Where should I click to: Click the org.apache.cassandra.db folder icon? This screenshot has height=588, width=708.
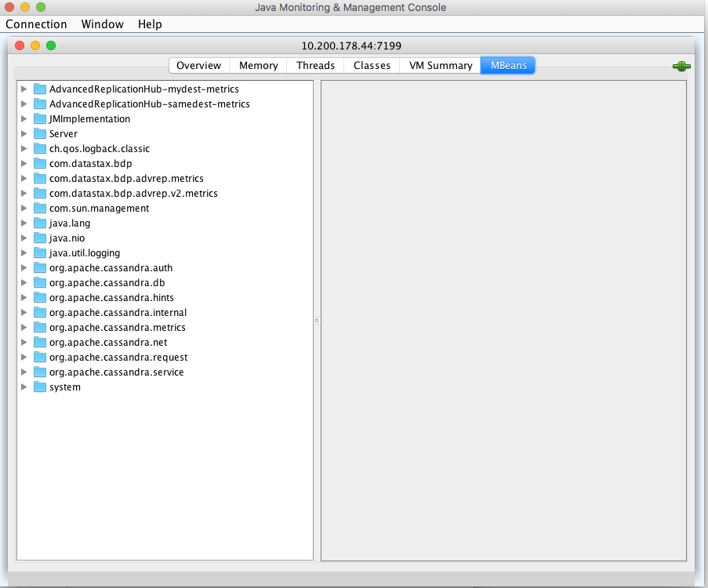(39, 282)
